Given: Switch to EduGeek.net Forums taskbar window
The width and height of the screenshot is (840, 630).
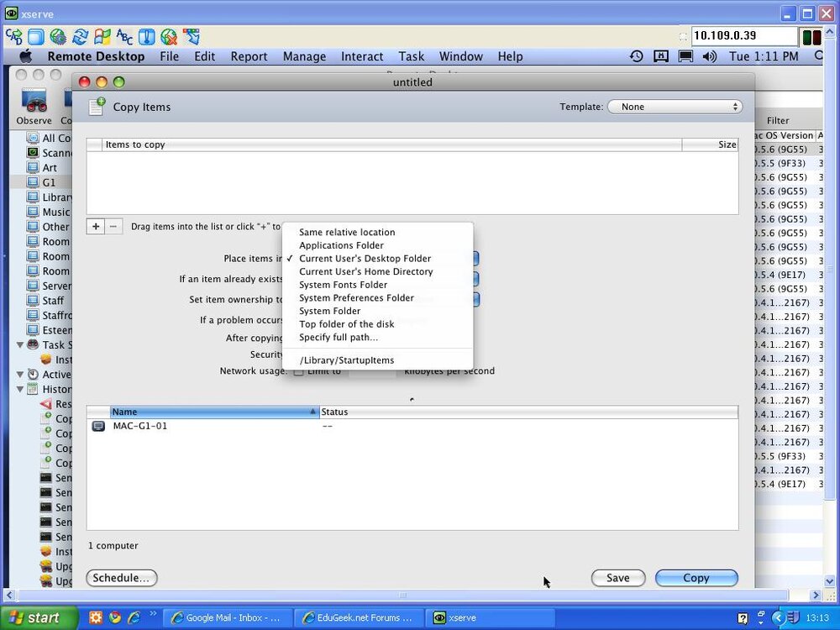Looking at the screenshot, I should (359, 617).
